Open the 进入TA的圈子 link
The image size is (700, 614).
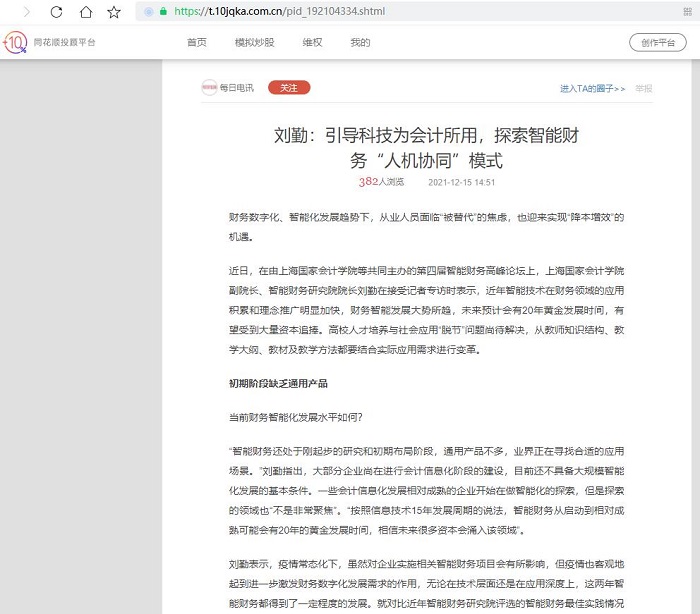pos(592,89)
